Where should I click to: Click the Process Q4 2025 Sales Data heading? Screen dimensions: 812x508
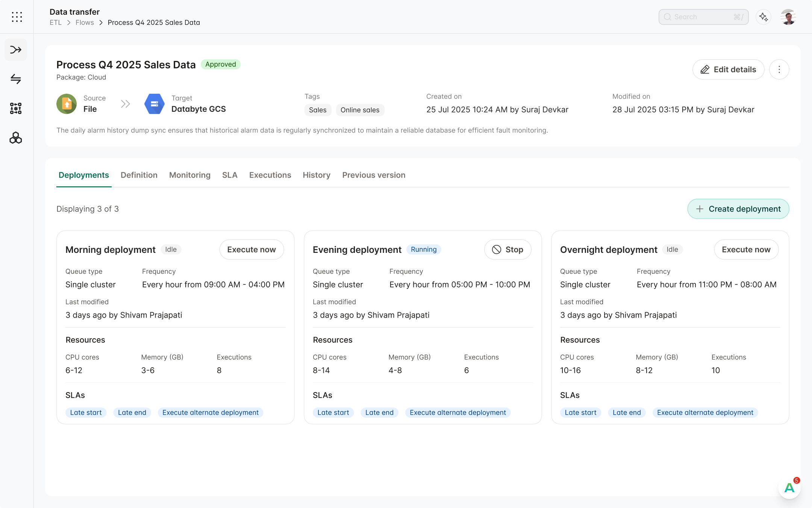tap(126, 65)
